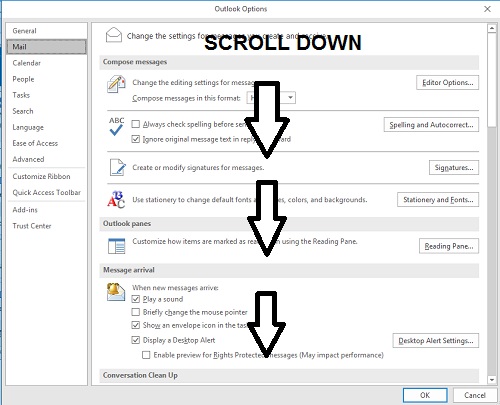Confirm with the OK button
The width and height of the screenshot is (500, 405).
tap(425, 395)
